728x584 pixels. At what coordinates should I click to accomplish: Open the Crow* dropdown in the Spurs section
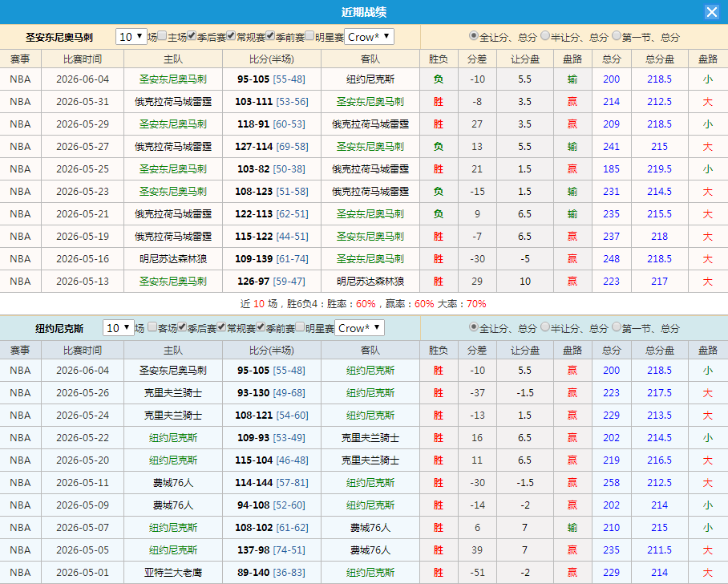click(369, 37)
